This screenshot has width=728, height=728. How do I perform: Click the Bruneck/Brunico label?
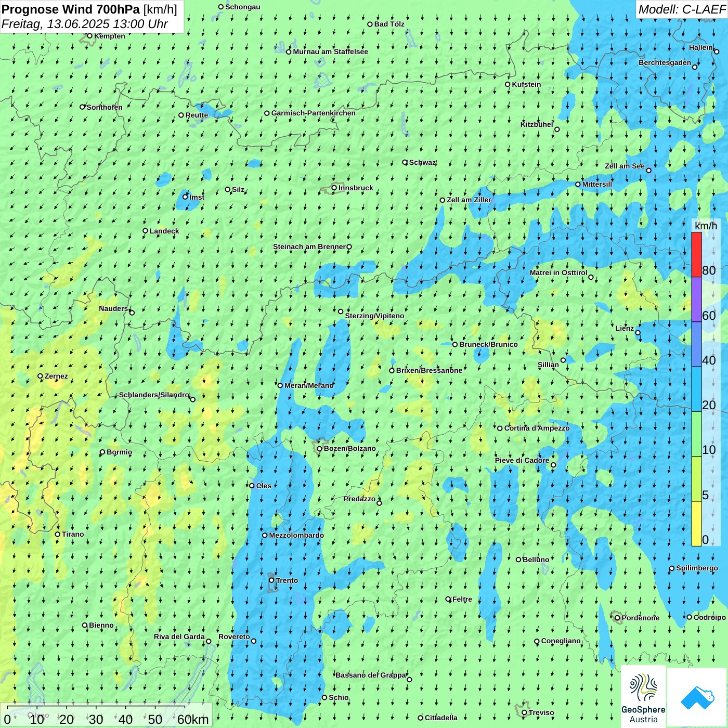488,344
